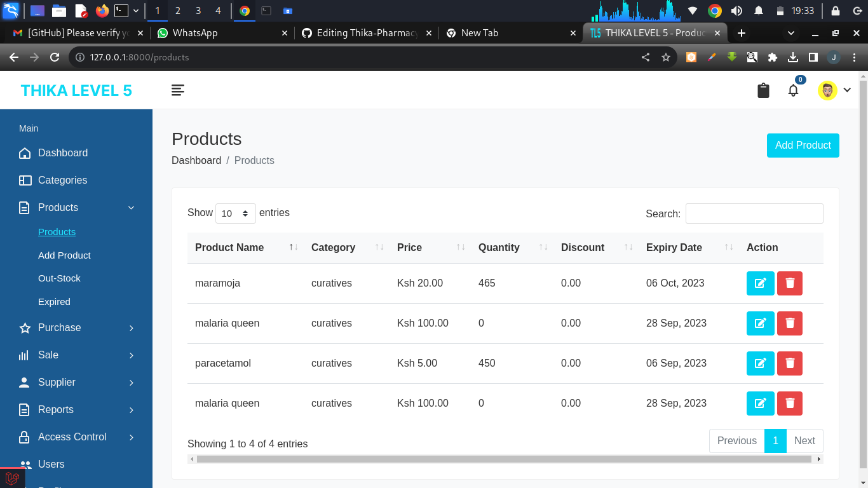This screenshot has height=488, width=868.
Task: Select the Dashboard sidebar icon
Action: (24, 152)
